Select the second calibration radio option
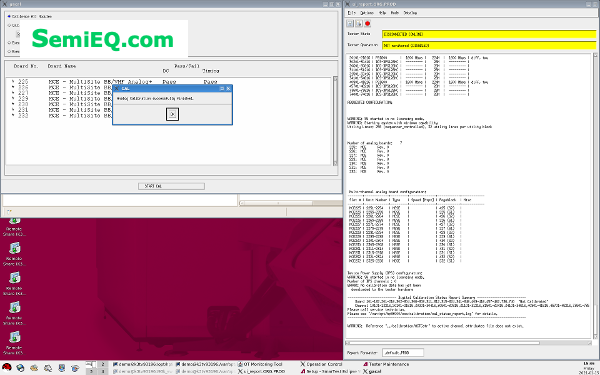This screenshot has width=600, height=375. point(9,25)
